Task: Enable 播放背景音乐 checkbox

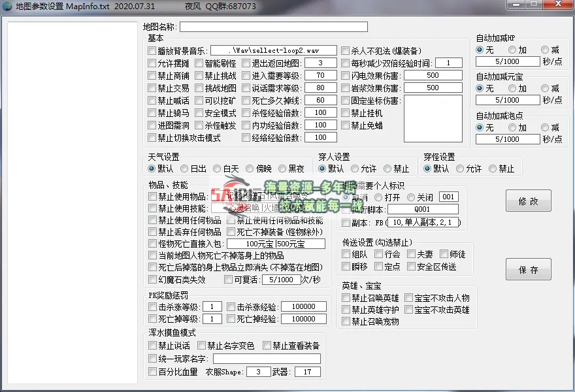Action: coord(152,50)
